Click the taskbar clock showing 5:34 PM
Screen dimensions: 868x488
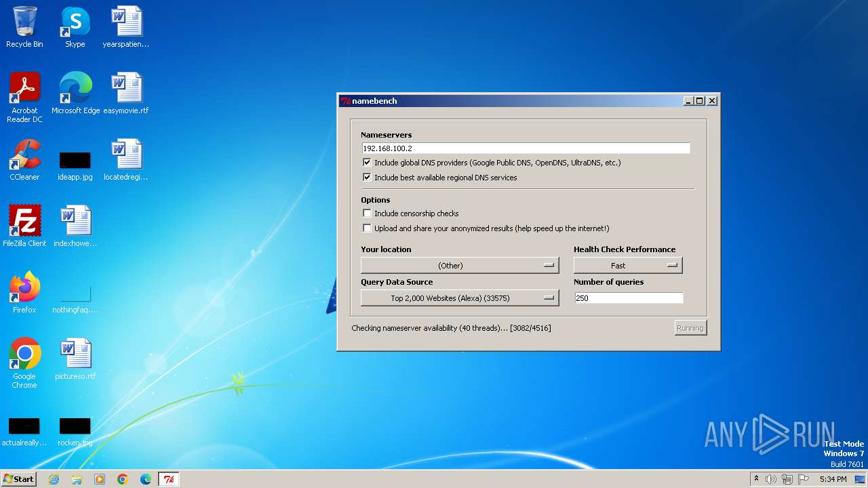[833, 479]
